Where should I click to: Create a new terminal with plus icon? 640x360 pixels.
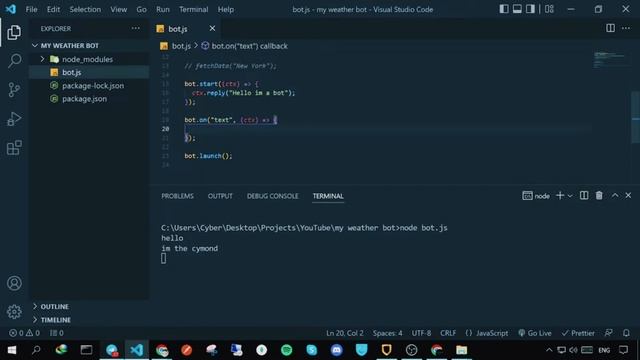[x=560, y=196]
